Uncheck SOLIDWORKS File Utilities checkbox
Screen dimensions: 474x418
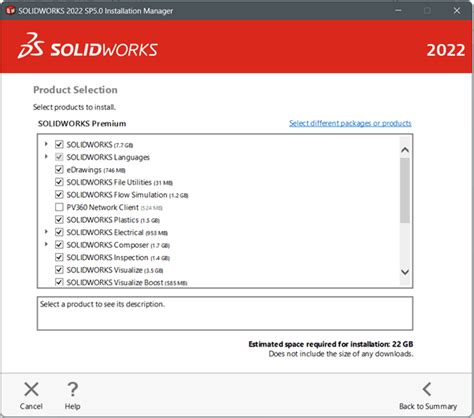point(59,182)
